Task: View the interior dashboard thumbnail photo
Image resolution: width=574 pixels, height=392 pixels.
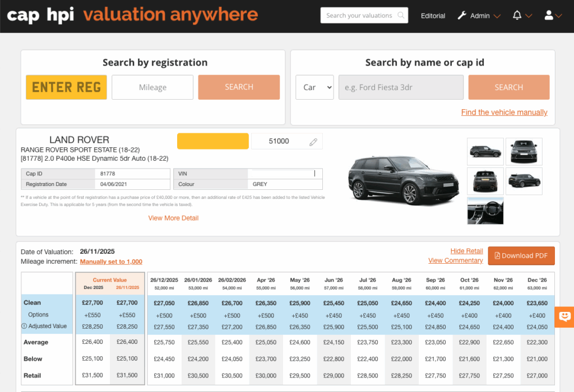Action: click(x=485, y=211)
